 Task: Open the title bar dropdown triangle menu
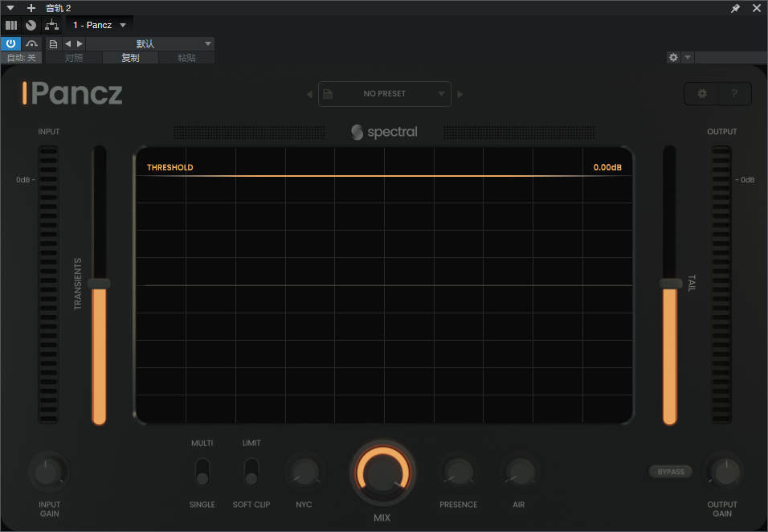click(x=10, y=8)
